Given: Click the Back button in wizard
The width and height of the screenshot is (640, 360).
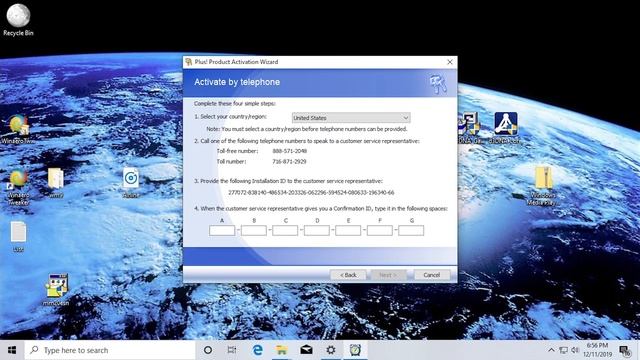Looking at the screenshot, I should (x=348, y=275).
